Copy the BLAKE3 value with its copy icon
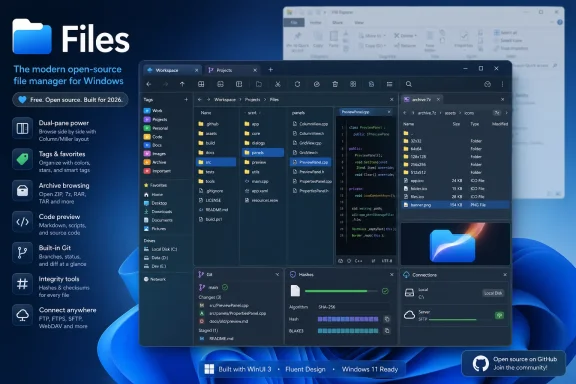 coord(386,331)
